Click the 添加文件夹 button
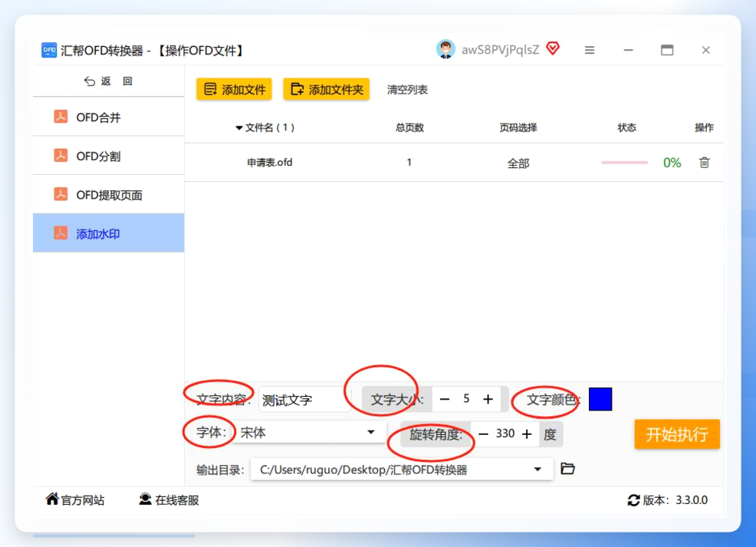This screenshot has width=756, height=547. pyautogui.click(x=327, y=89)
